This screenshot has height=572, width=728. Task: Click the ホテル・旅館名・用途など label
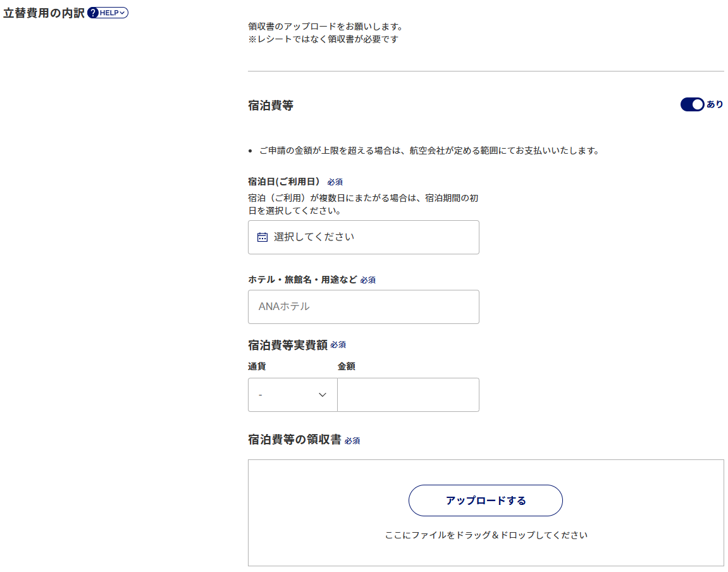[x=302, y=280]
